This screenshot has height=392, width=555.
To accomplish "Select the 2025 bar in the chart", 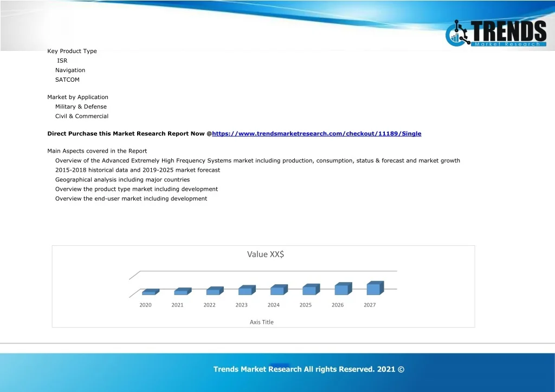I will click(x=310, y=290).
